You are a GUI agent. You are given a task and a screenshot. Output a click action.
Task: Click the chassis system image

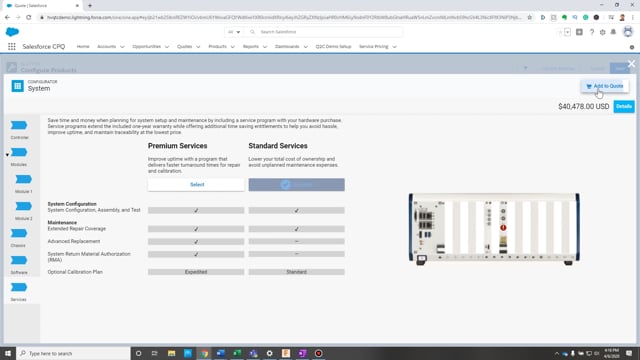tap(494, 229)
